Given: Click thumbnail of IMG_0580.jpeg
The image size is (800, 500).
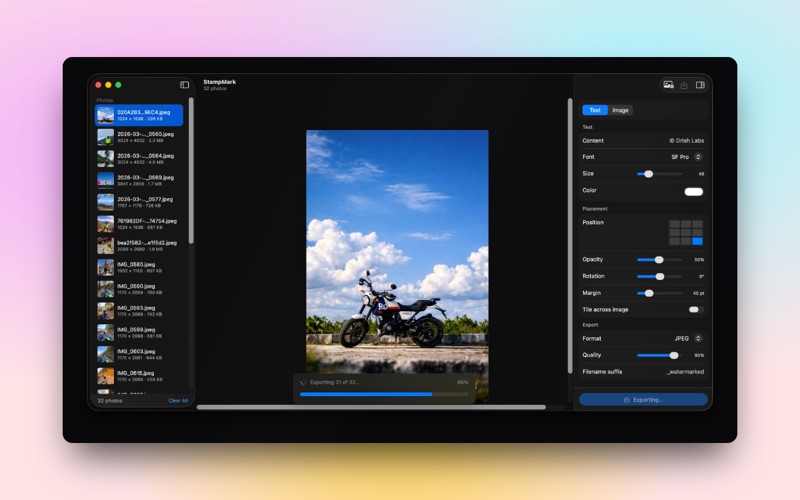Looking at the screenshot, I should [106, 268].
